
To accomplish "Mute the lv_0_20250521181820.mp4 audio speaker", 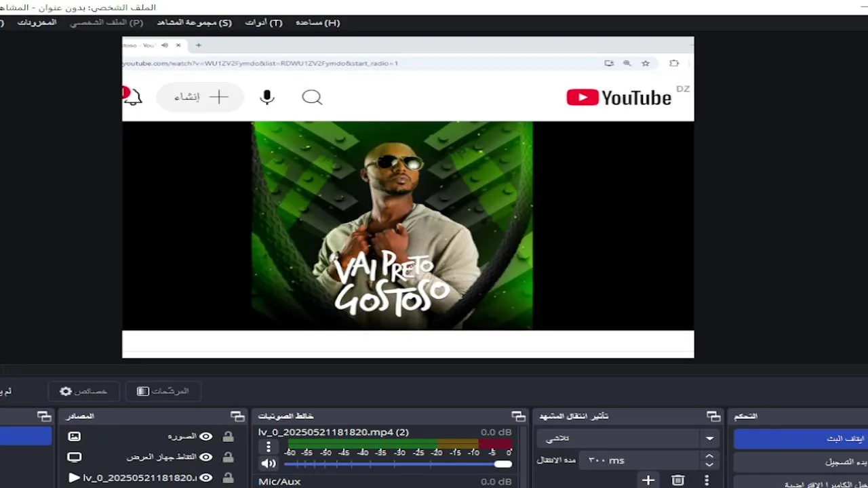I will [x=269, y=464].
